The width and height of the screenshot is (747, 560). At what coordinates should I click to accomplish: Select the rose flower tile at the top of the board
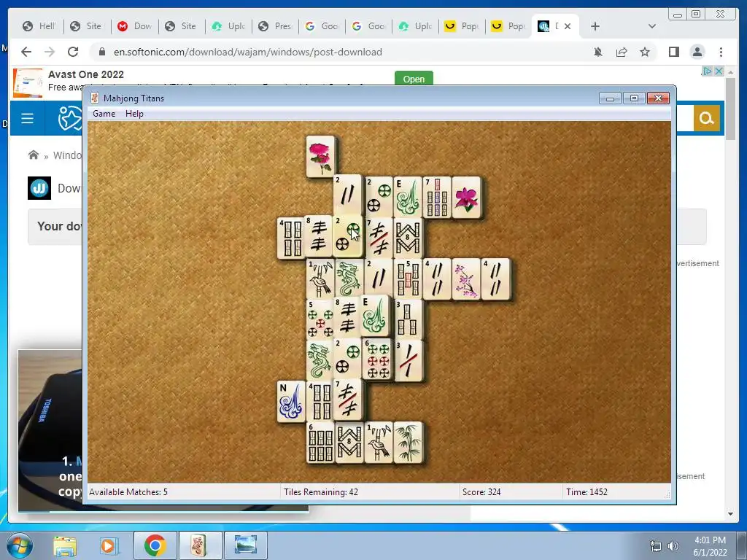pos(321,157)
